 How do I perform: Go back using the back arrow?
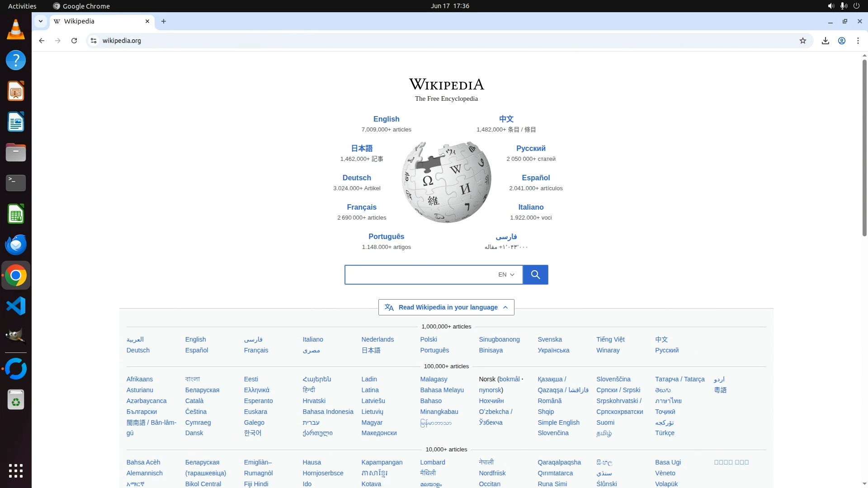pos(42,41)
